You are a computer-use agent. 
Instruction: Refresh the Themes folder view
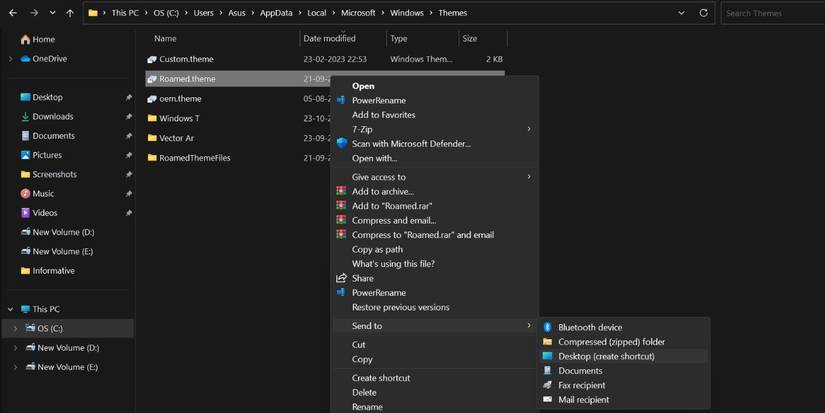pyautogui.click(x=703, y=13)
